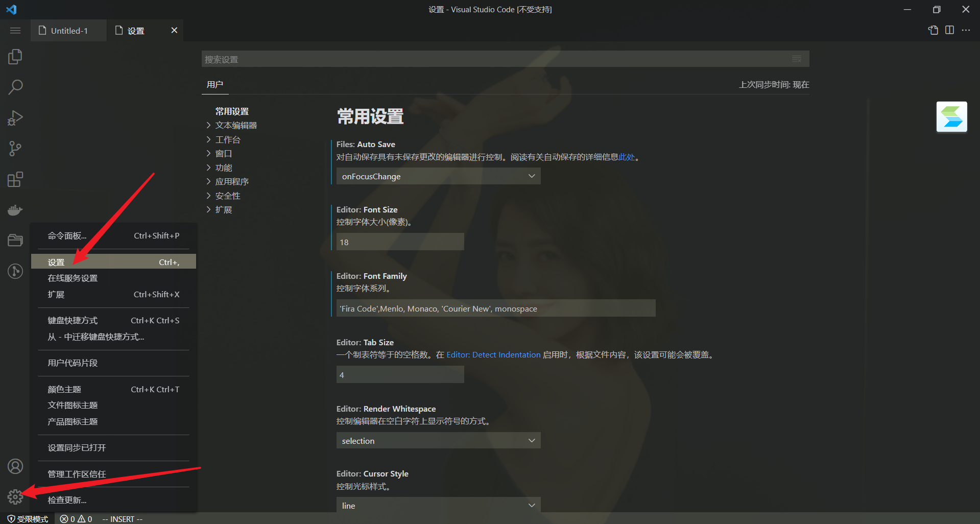Viewport: 980px width, 524px height.
Task: Choose 命令面板... from the menu
Action: [113, 235]
